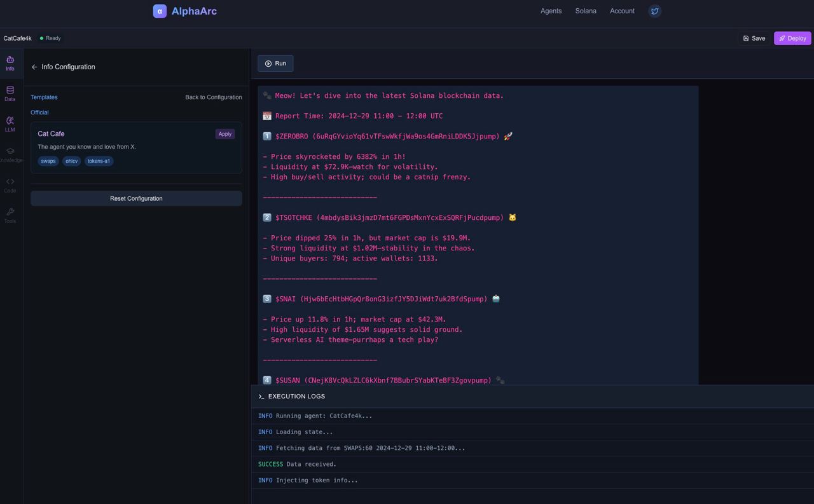Click the AlphaArc alpha logo icon
814x504 pixels.
[160, 11]
